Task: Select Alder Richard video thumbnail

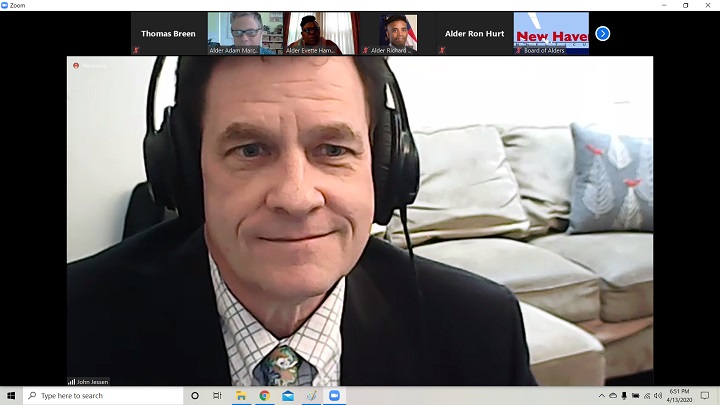Action: (398, 34)
